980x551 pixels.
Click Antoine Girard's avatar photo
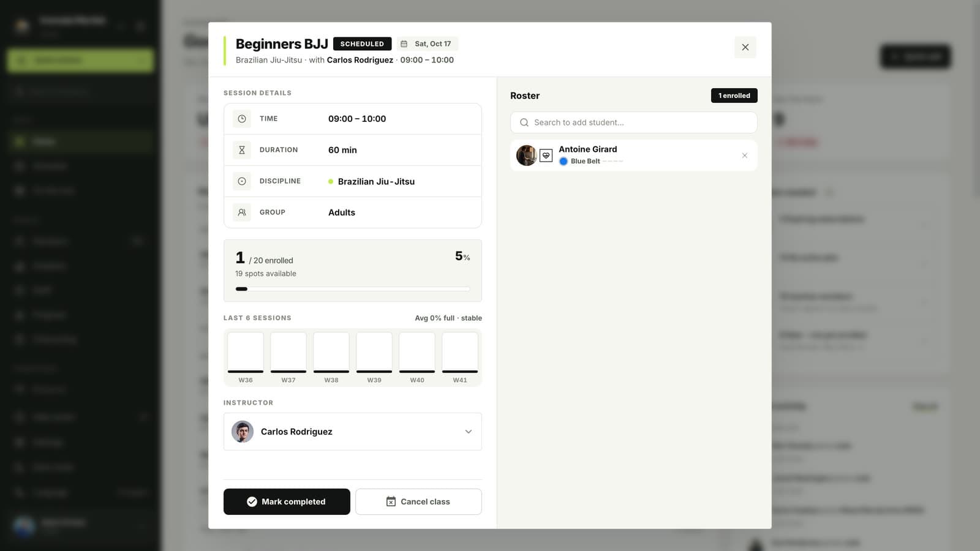[x=526, y=156]
